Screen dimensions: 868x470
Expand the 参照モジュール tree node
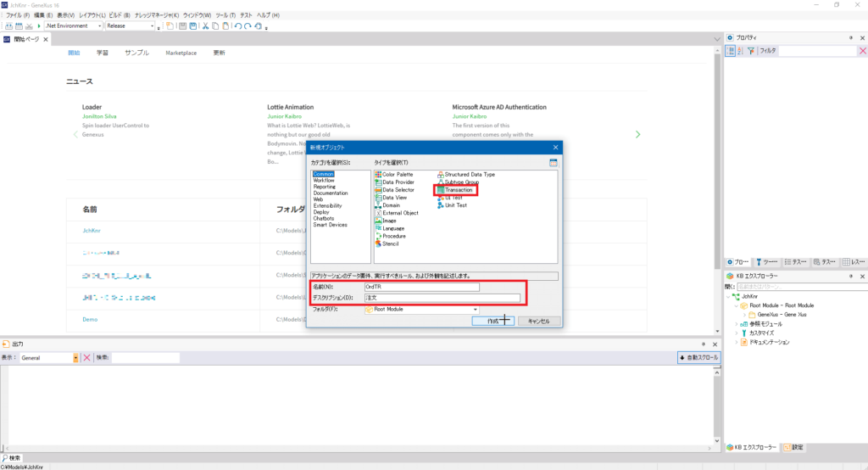click(x=737, y=324)
